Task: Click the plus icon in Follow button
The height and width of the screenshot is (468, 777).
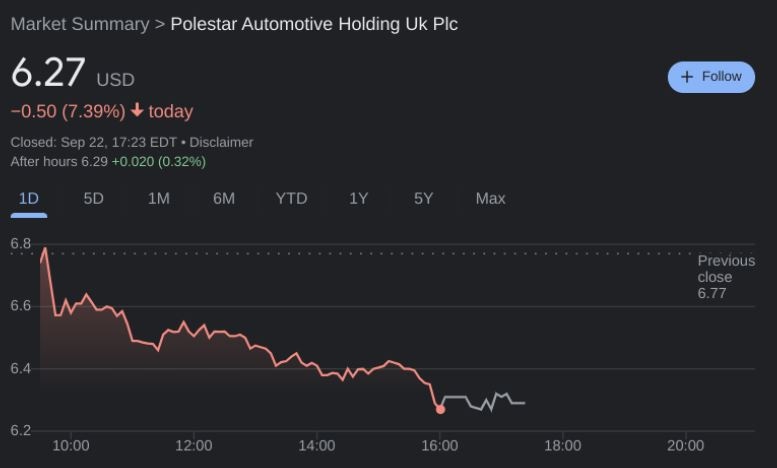Action: [687, 77]
